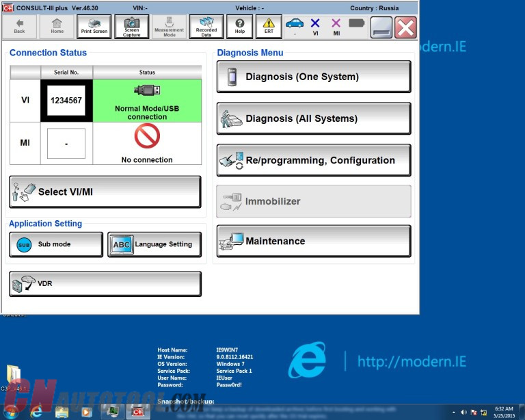Click the network tray icon

click(x=484, y=412)
